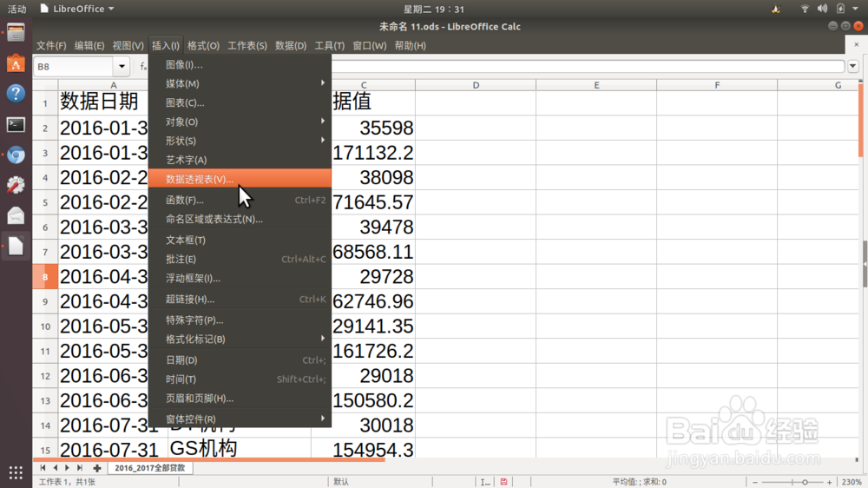Open Files manager in the dock
The width and height of the screenshot is (868, 488).
(x=16, y=33)
